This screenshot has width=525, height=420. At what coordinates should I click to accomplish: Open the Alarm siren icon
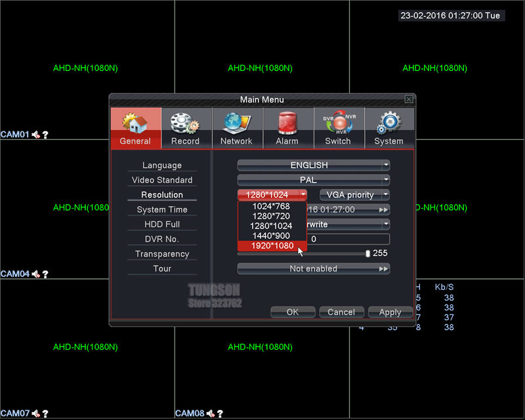(x=287, y=123)
